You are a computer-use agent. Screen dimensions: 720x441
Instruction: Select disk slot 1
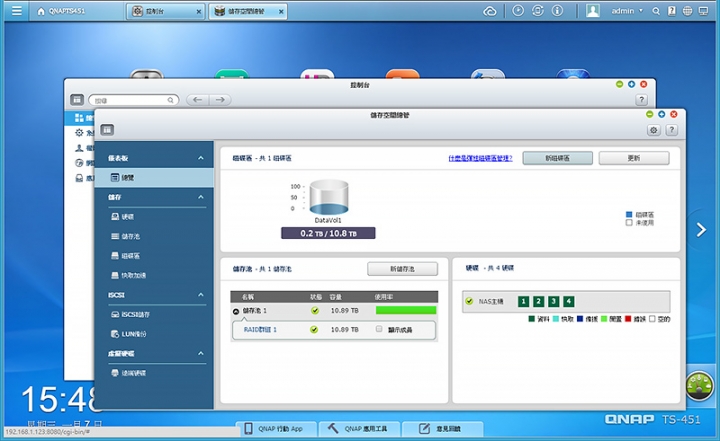(x=523, y=301)
